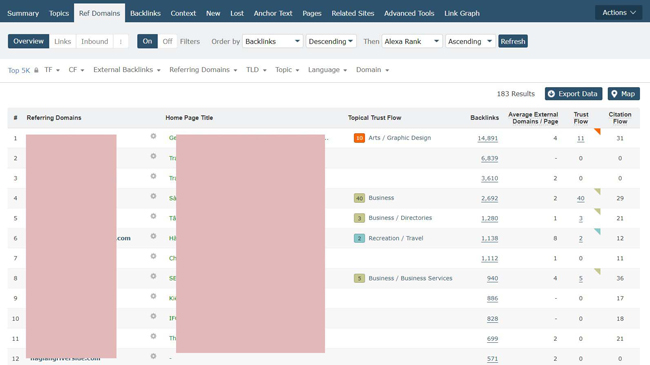This screenshot has height=365, width=650.
Task: Click the teal 2 Recreation / Travel badge
Action: tap(359, 238)
